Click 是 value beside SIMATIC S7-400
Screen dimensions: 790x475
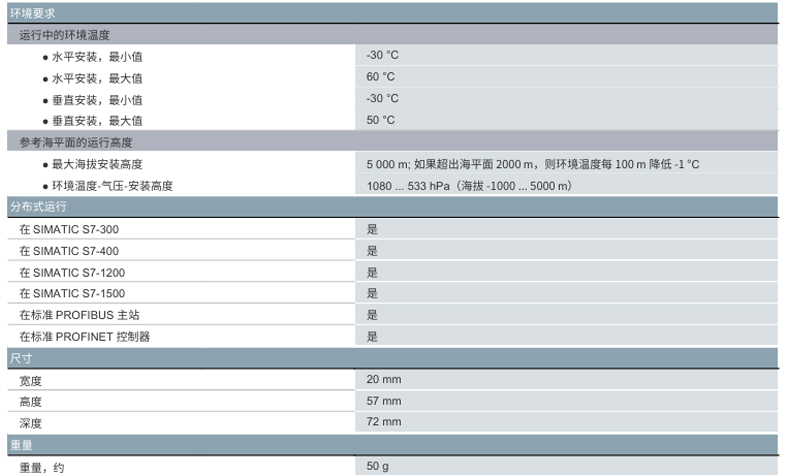point(372,251)
